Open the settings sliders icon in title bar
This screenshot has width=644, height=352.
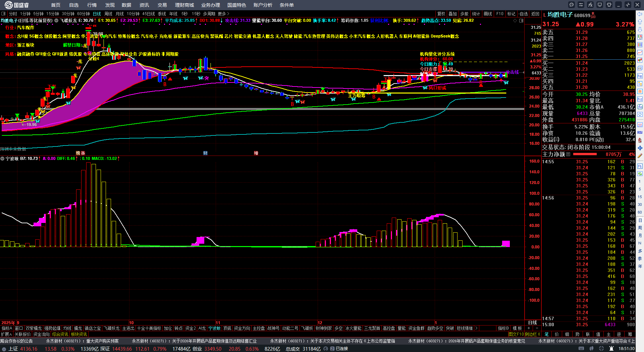(581, 5)
